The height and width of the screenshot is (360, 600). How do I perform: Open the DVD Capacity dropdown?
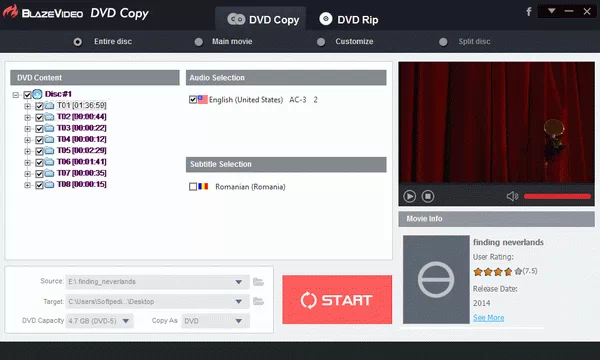click(x=126, y=321)
